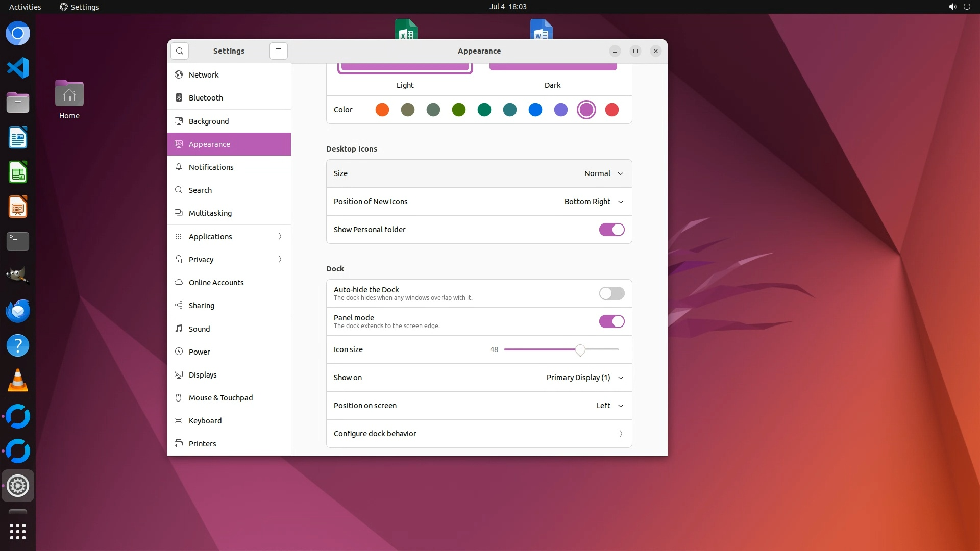Click the Printers icon in sidebar
The width and height of the screenshot is (980, 551).
[179, 443]
